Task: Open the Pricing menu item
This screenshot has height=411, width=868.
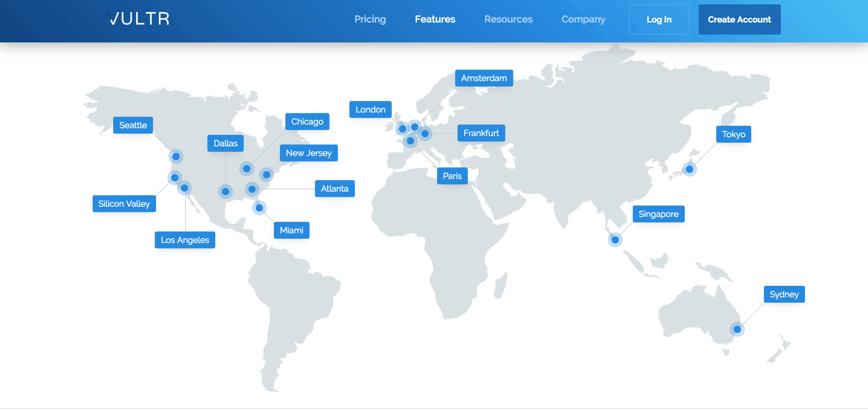Action: point(370,19)
